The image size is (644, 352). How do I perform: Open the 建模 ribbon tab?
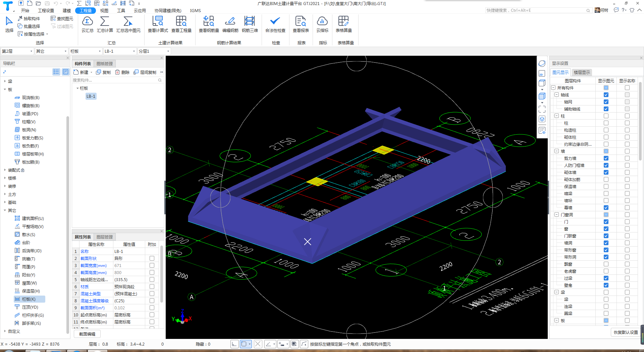click(x=67, y=10)
